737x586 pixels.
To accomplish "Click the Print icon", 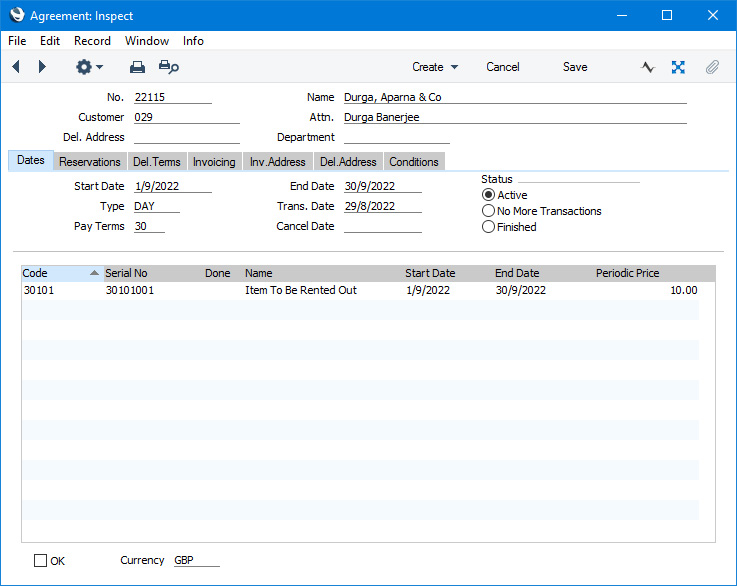I will [x=138, y=67].
